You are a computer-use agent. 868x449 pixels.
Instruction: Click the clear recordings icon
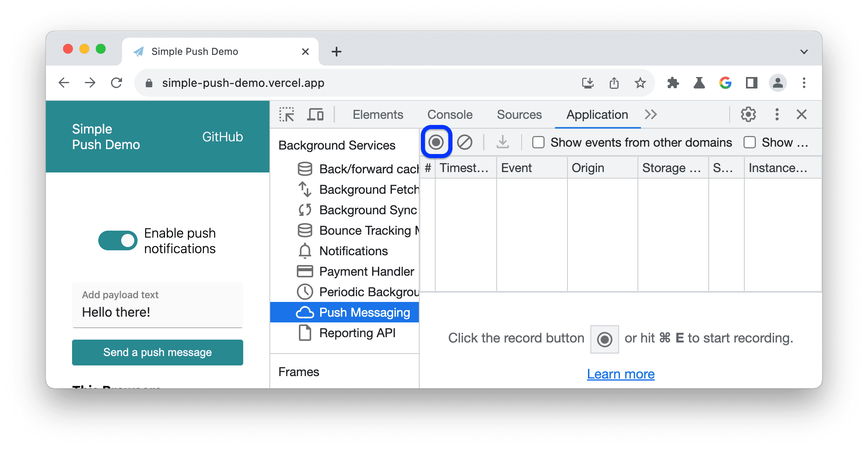(464, 143)
